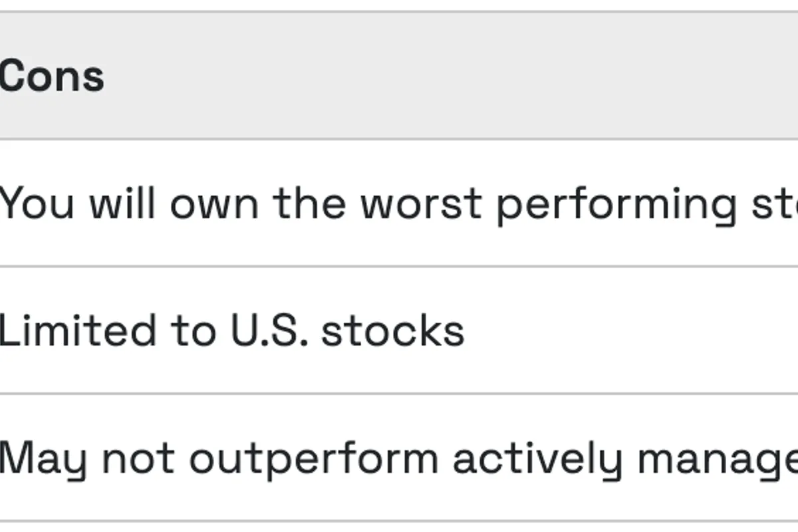
Task: Click the word 'to' before 'U.S.'
Action: [x=193, y=331]
